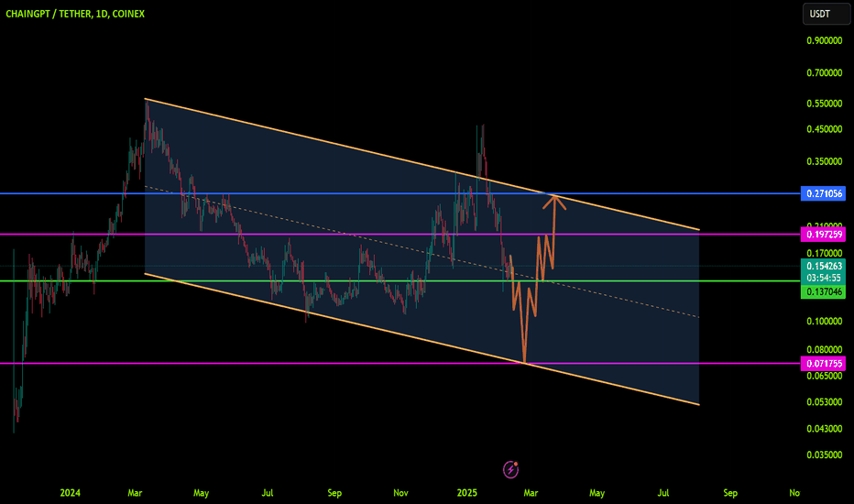
Task: Select the green 0.137046 price label
Action: (x=823, y=291)
